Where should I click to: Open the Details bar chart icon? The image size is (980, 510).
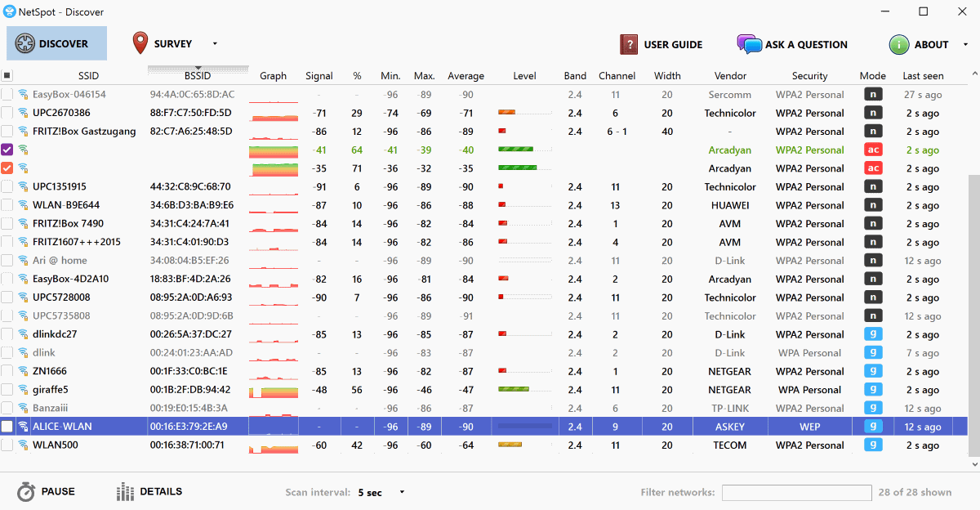click(x=125, y=492)
